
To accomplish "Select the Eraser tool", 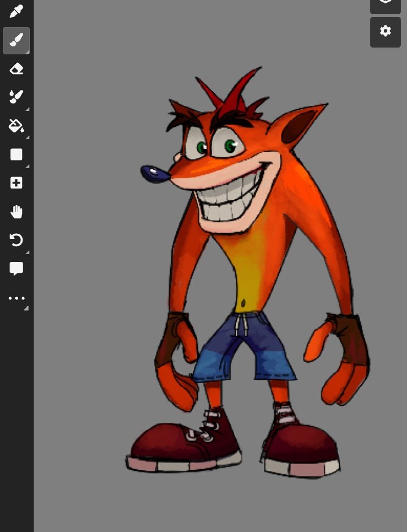I will (x=16, y=69).
